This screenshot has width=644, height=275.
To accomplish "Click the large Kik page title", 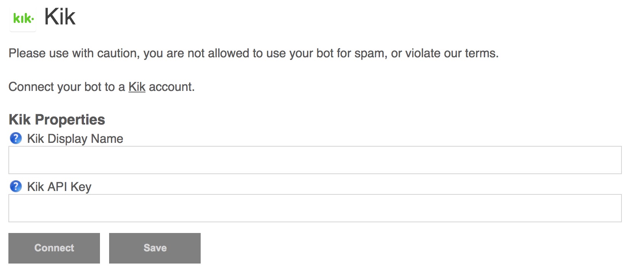I will click(x=60, y=17).
